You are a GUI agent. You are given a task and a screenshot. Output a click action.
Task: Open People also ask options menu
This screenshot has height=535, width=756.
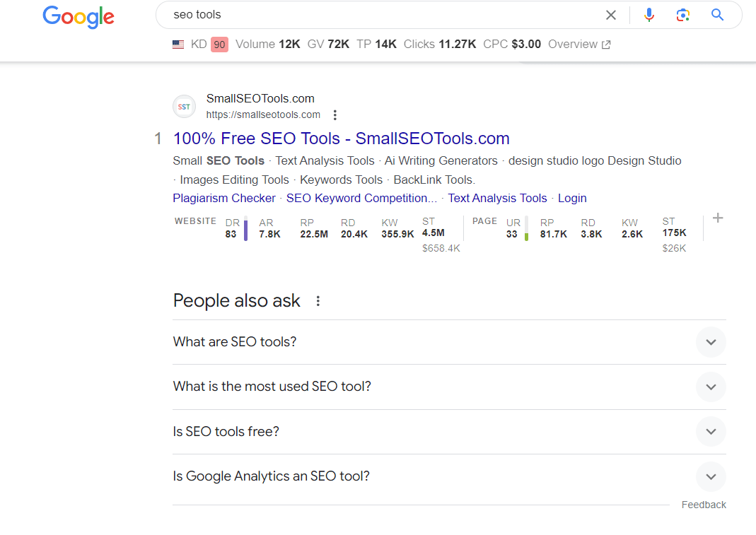(x=318, y=301)
